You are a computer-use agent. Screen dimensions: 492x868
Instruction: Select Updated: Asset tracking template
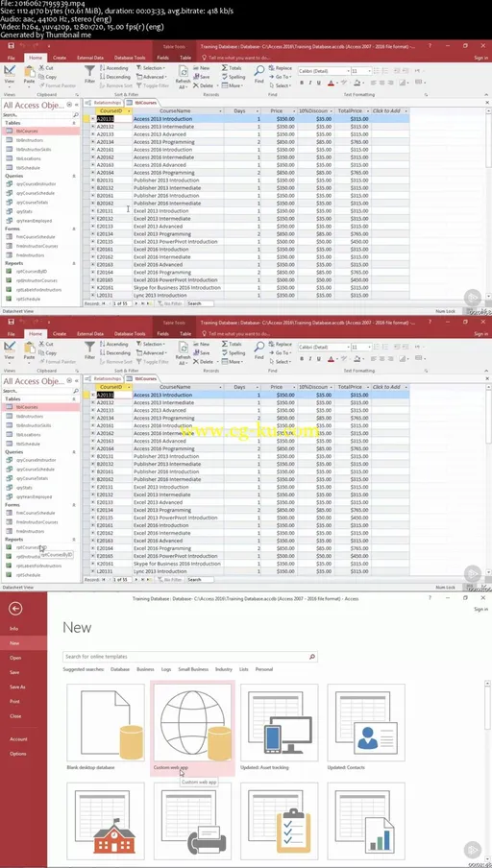[280, 727]
